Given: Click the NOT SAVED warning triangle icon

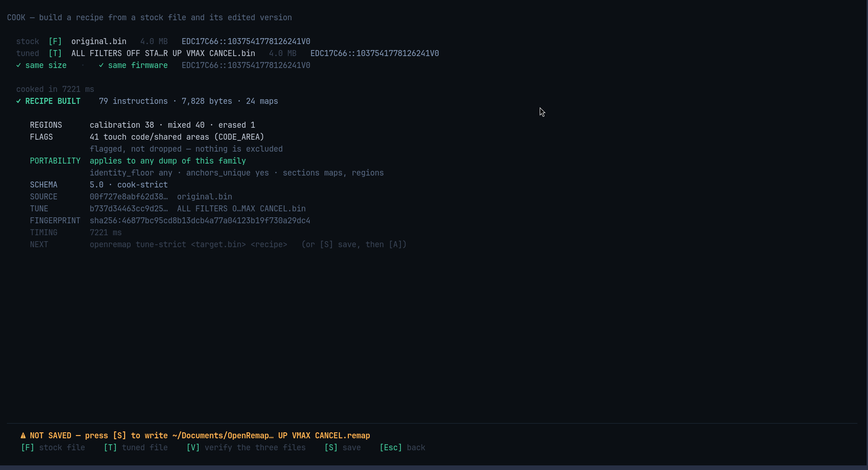Looking at the screenshot, I should click(23, 436).
